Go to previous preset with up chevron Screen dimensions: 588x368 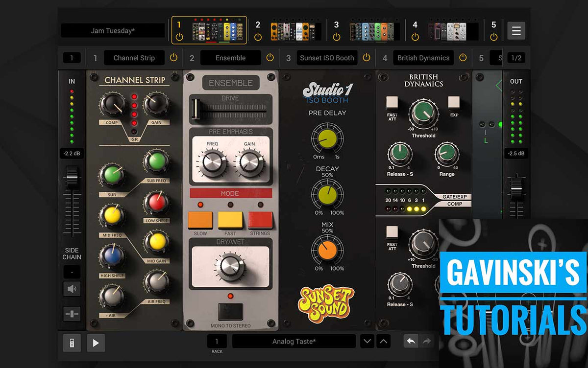tap(384, 342)
